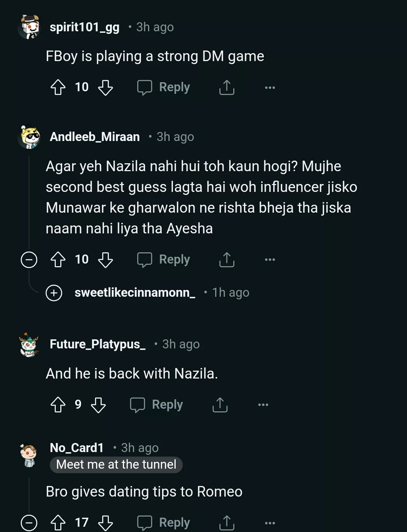Upvote spirit101_gg's comment
407x532 pixels.
tap(58, 87)
